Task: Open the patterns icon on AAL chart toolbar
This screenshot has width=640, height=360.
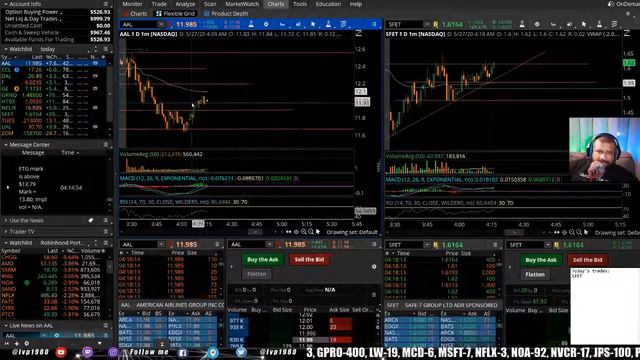Action: (344, 24)
